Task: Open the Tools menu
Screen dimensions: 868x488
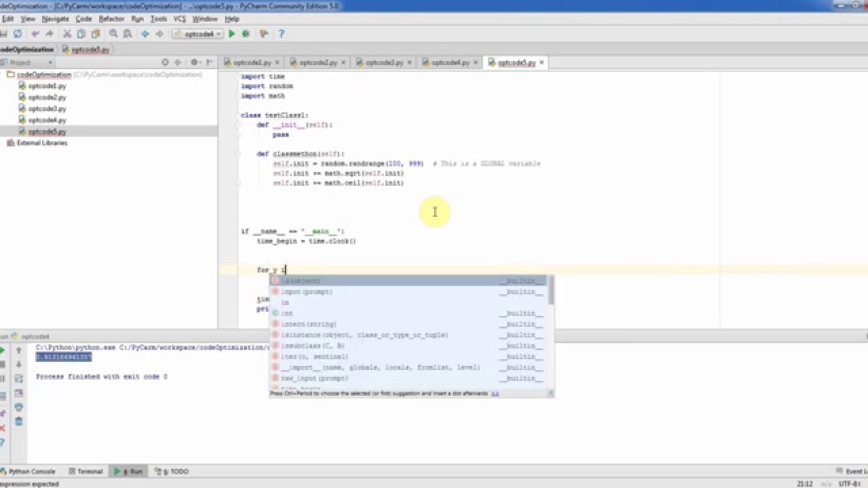Action: [159, 19]
